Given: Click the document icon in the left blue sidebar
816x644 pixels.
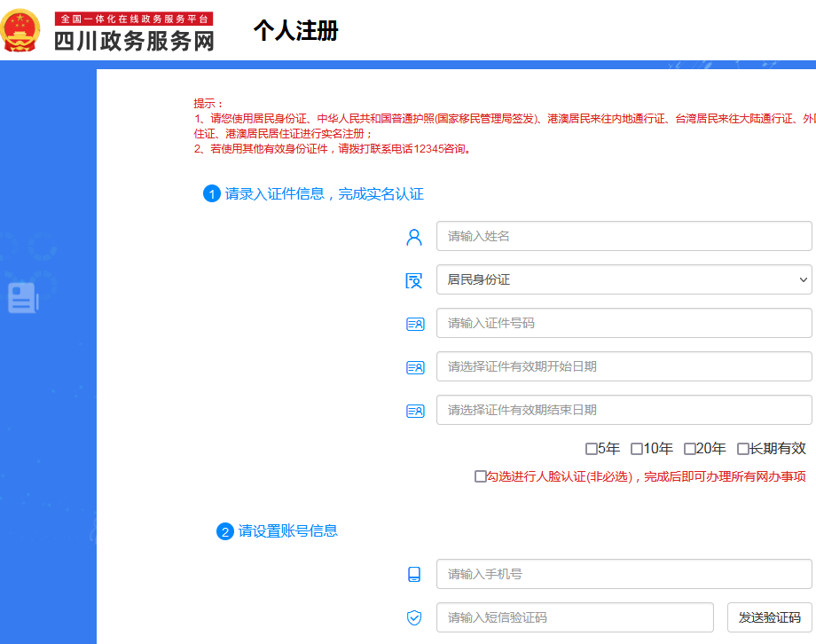Looking at the screenshot, I should click(22, 300).
